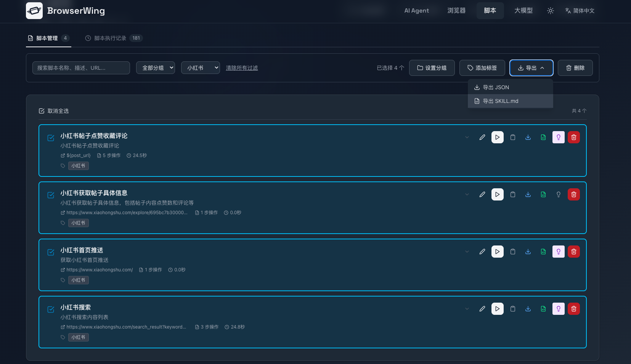Viewport: 631px width, 364px height.
Task: Open AI insights lightbulb on 小红书搜索 script
Action: tap(558, 308)
